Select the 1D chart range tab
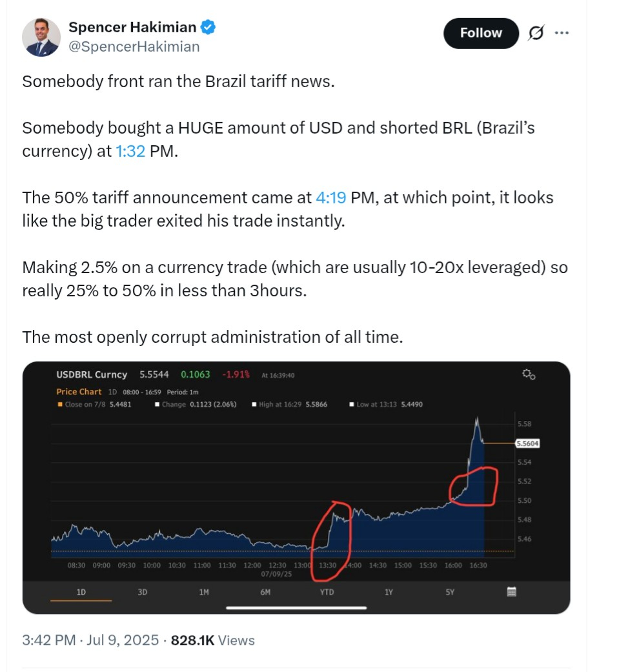Screen dimensions: 617x672 pyautogui.click(x=81, y=591)
